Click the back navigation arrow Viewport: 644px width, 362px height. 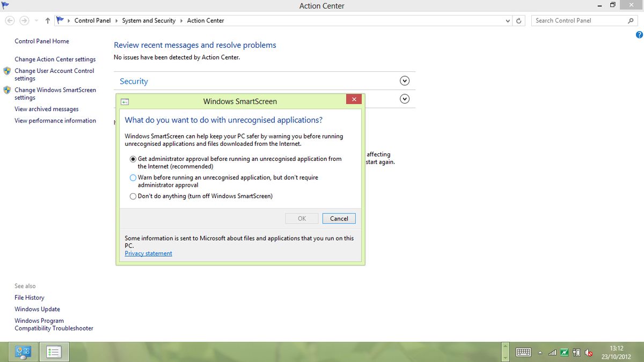pos(10,20)
